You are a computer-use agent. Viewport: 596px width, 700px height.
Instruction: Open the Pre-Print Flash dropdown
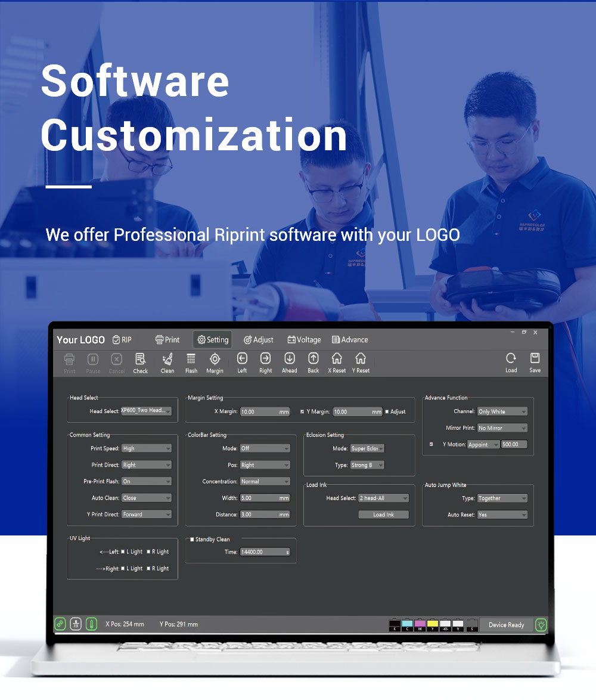147,481
